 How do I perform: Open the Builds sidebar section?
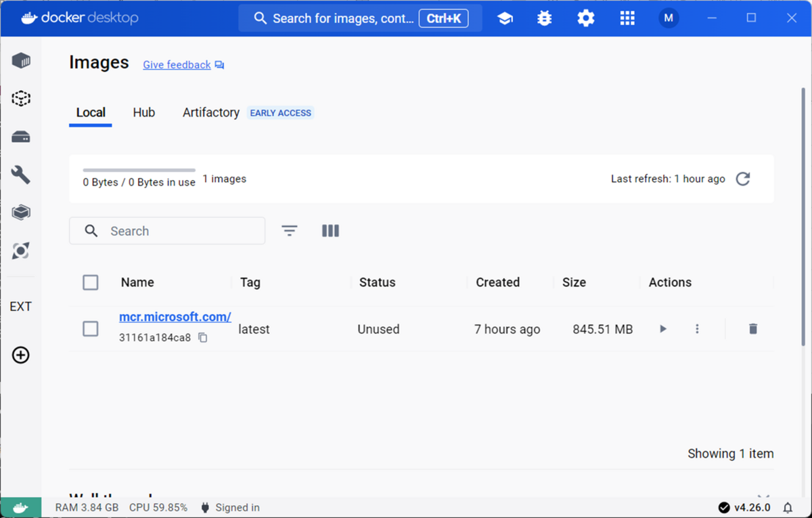pyautogui.click(x=21, y=213)
